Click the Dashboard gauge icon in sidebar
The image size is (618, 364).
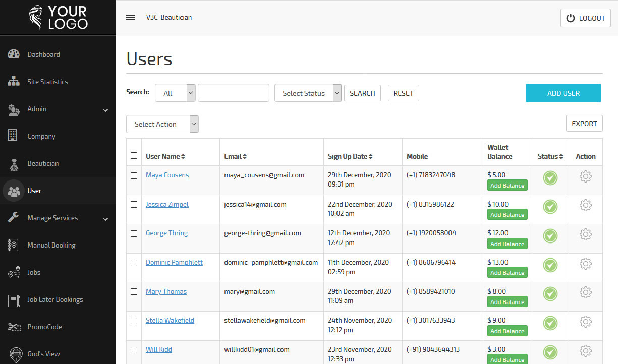tap(14, 54)
